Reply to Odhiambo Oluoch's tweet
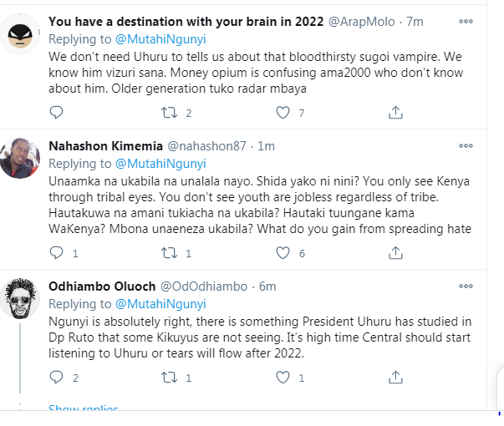 pyautogui.click(x=57, y=378)
